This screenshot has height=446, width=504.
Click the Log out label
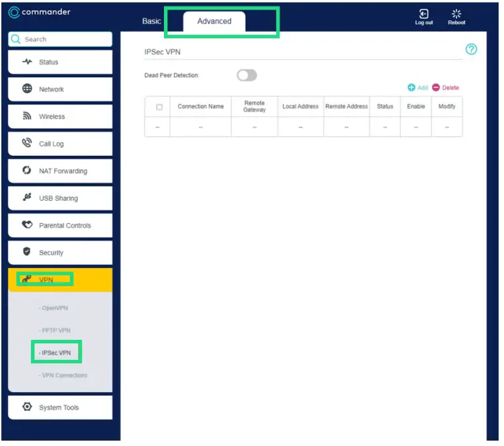[x=424, y=23]
